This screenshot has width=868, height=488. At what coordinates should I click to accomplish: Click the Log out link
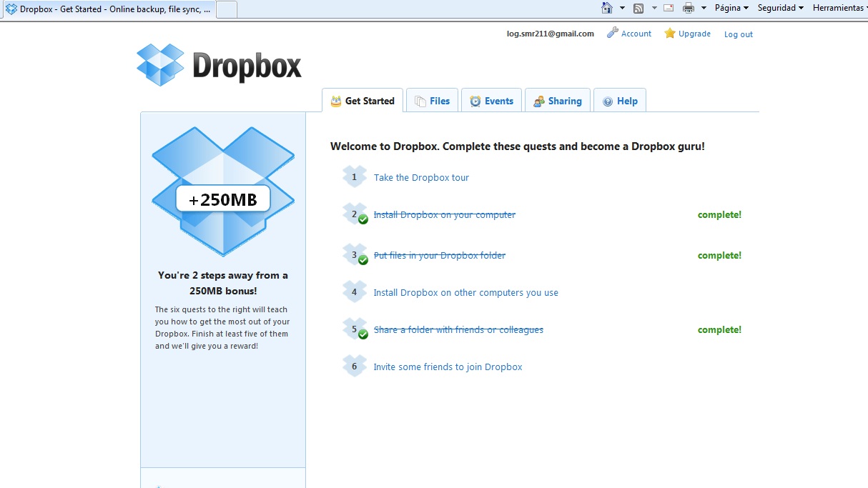coord(738,34)
